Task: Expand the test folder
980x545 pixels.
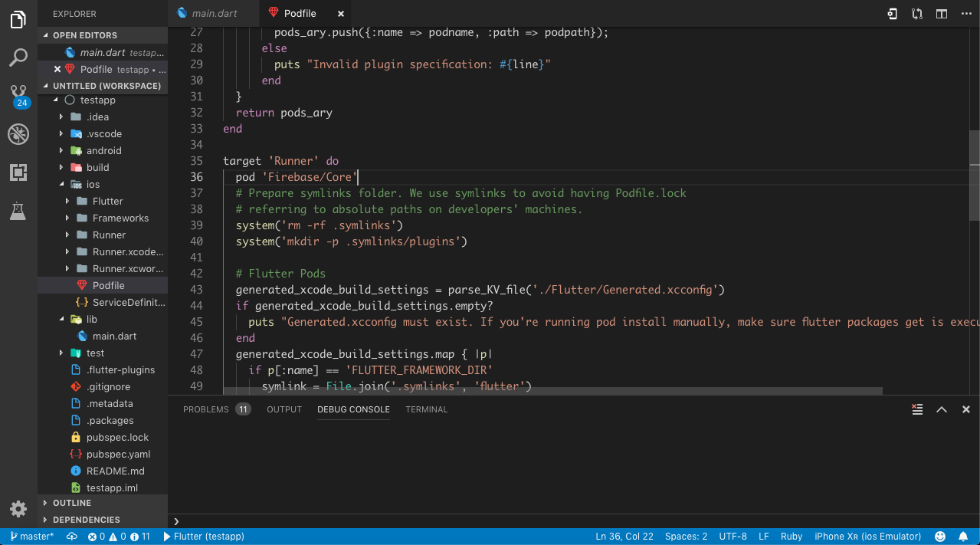Action: click(x=103, y=353)
